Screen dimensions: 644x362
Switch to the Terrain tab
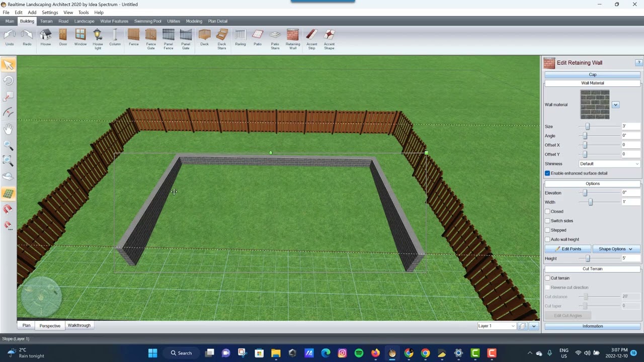(46, 21)
